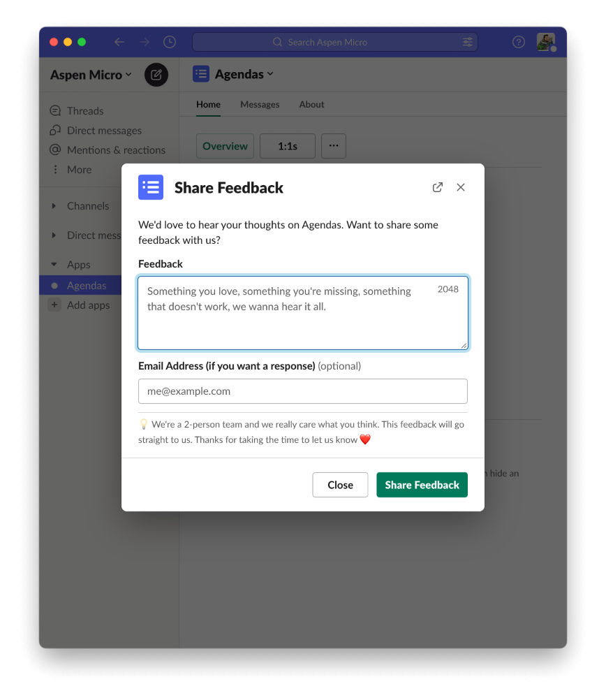Switch to the About tab
Image resolution: width=606 pixels, height=700 pixels.
[x=311, y=105]
